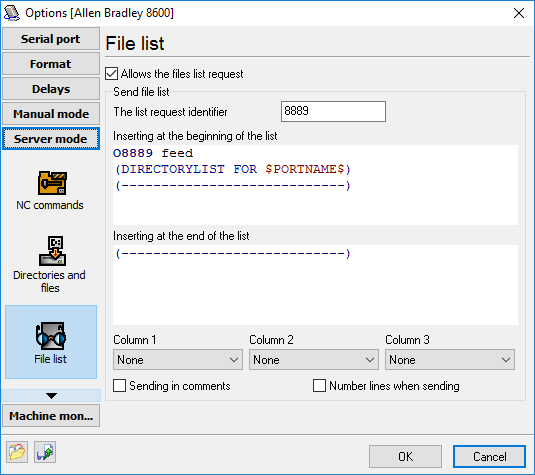Click the 'Send file list' group label

pyautogui.click(x=141, y=92)
